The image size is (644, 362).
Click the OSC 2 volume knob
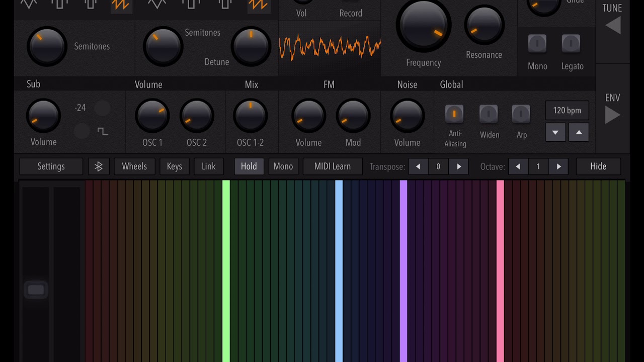click(197, 116)
